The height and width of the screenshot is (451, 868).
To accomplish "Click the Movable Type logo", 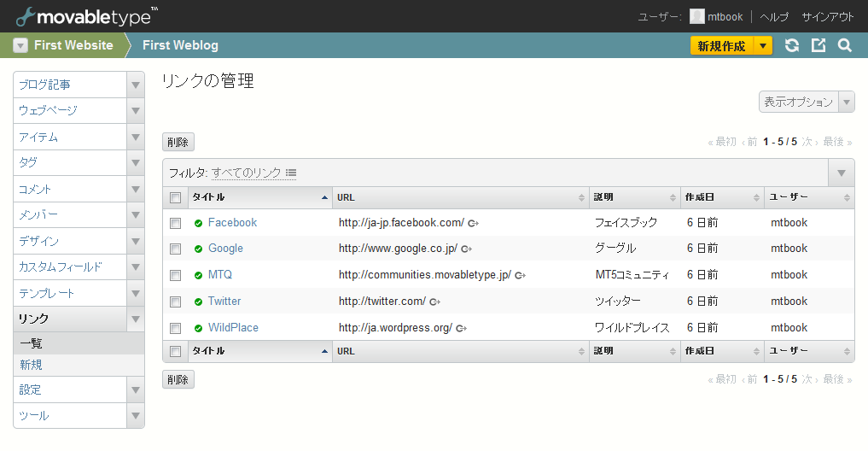I will (x=87, y=16).
